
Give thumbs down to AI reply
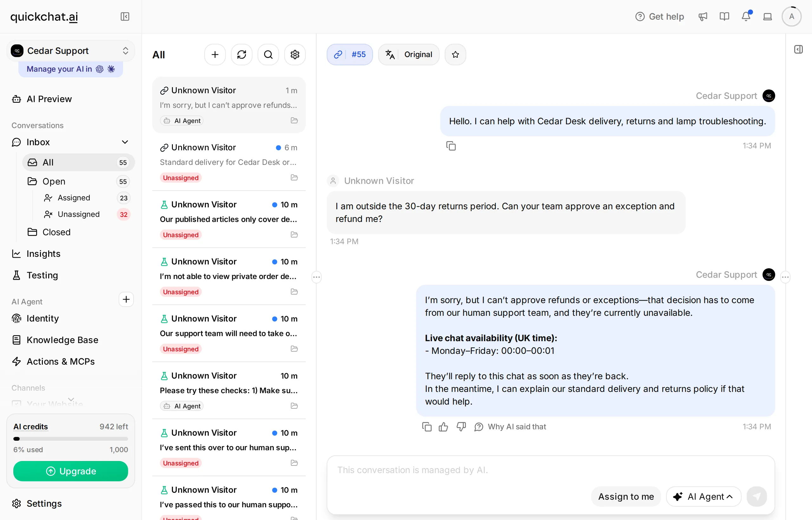461,427
